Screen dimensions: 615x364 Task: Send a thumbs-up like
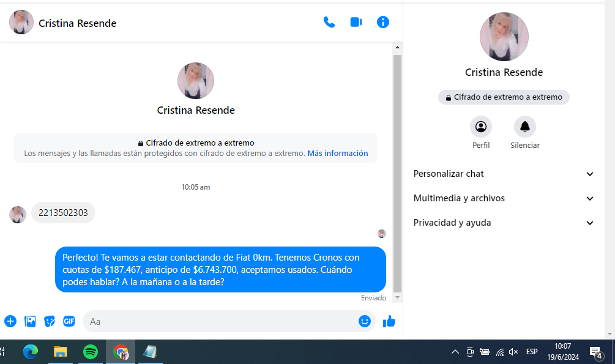click(389, 321)
